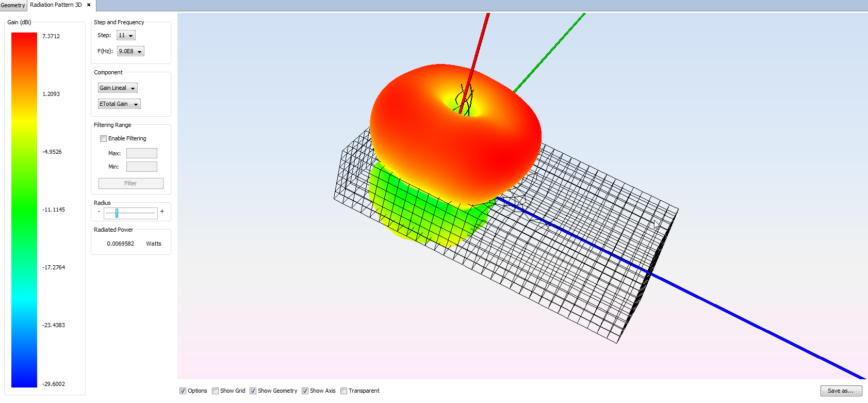Screen dimensions: 868x403
Task: Uncheck the Options checkbox
Action: click(x=183, y=391)
